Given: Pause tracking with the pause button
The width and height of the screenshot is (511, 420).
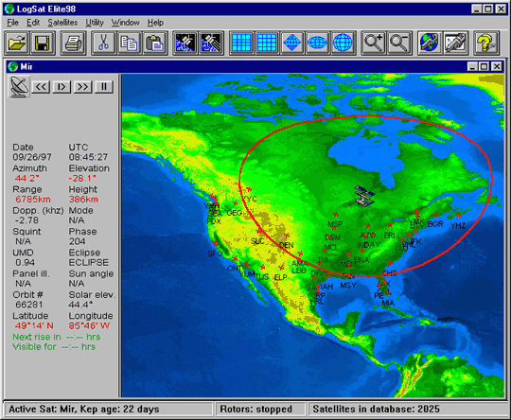Looking at the screenshot, I should coord(104,87).
